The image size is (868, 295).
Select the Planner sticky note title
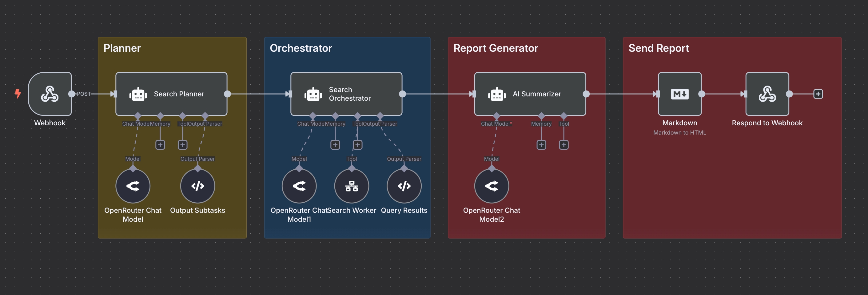122,48
